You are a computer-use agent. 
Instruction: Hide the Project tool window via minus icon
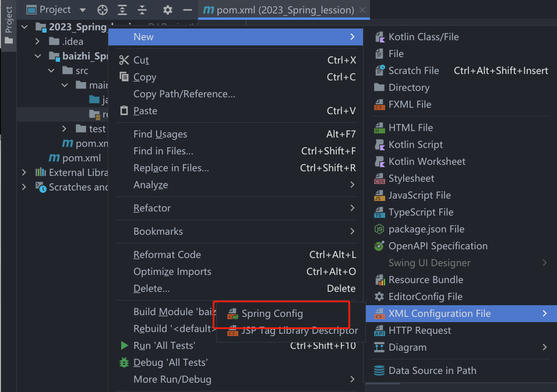(x=187, y=10)
